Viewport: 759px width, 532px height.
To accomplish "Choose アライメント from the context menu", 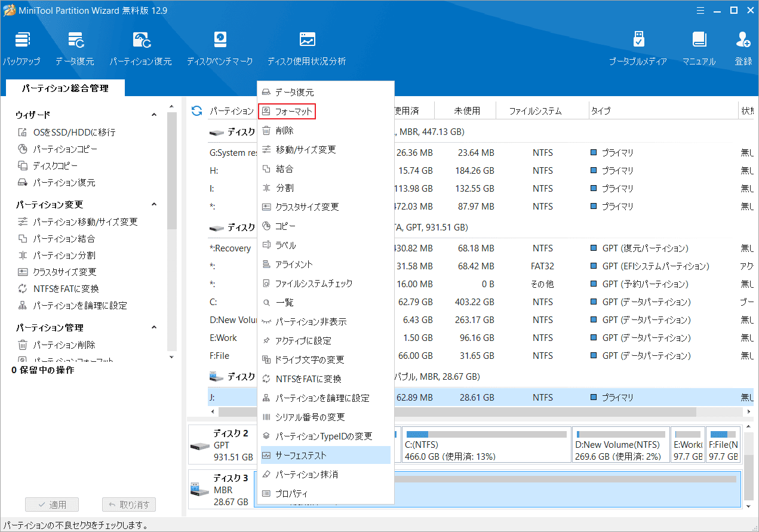I will tap(325, 264).
